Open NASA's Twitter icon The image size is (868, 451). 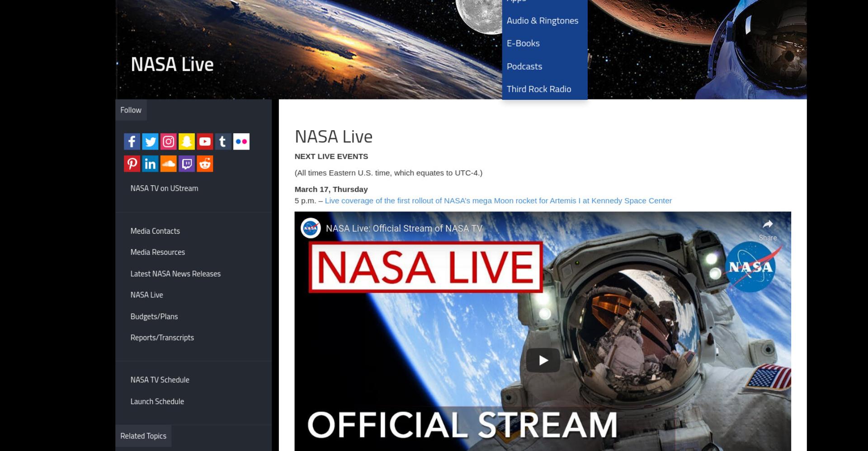pyautogui.click(x=150, y=141)
